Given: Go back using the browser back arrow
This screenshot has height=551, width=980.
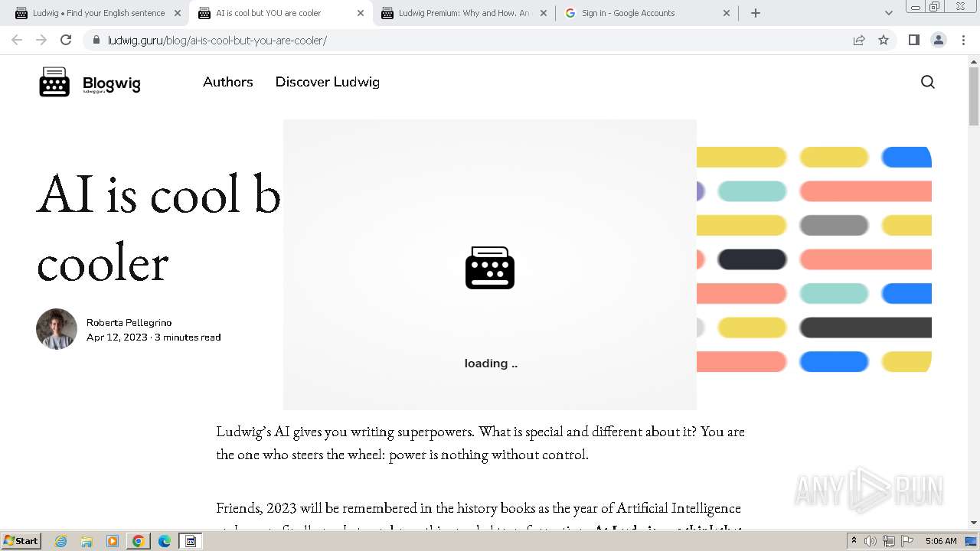Looking at the screenshot, I should click(17, 40).
